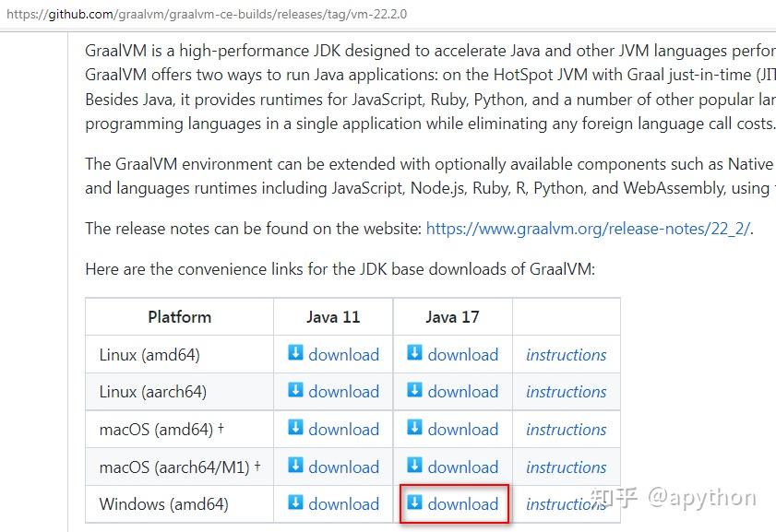
Task: Click download arrow icon for Windows amd64 Java 11
Action: click(x=295, y=502)
